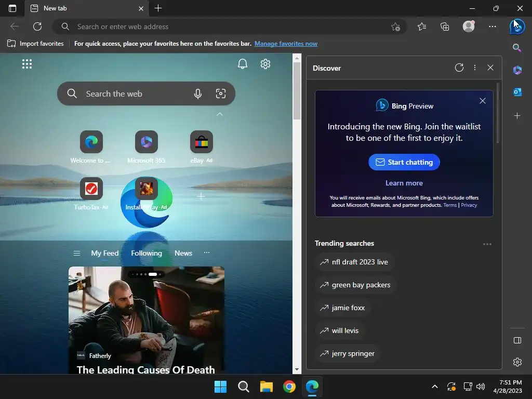
Task: Open a new tab with plus button
Action: pos(158,8)
